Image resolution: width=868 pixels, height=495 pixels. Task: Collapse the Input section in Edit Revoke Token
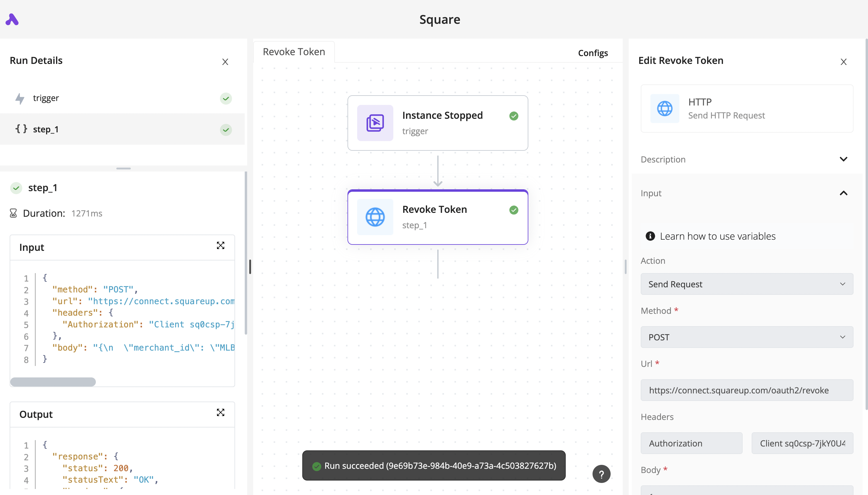click(x=844, y=193)
